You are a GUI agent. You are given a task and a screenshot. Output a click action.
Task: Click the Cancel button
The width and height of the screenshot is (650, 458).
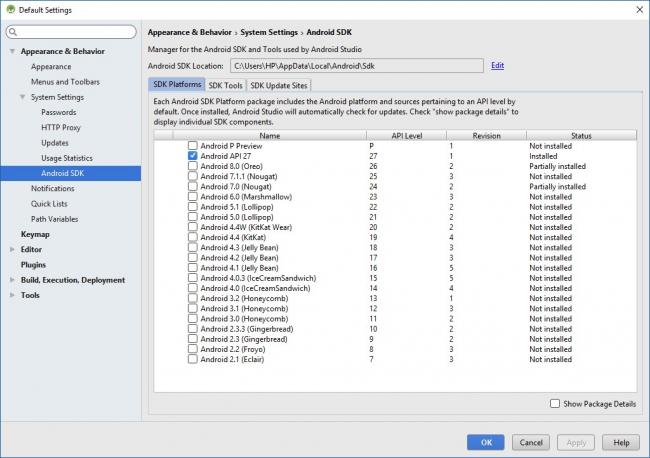click(531, 442)
